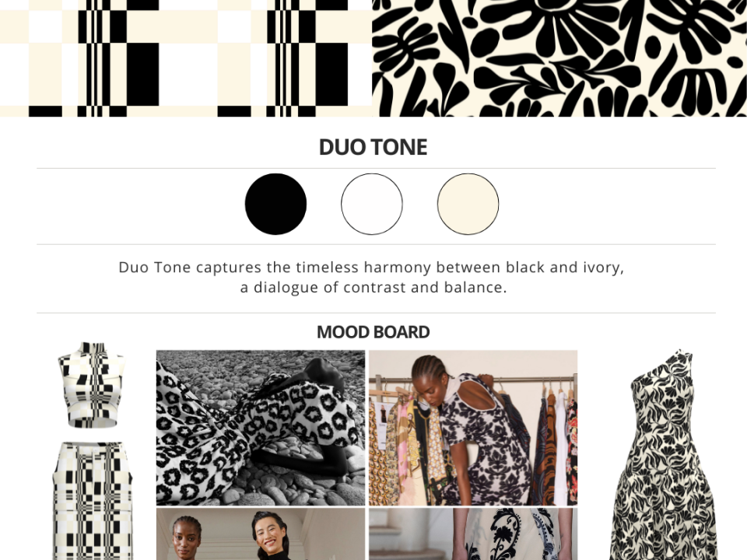Click the Duo Tone description paragraph
The image size is (747, 560).
coord(372,277)
